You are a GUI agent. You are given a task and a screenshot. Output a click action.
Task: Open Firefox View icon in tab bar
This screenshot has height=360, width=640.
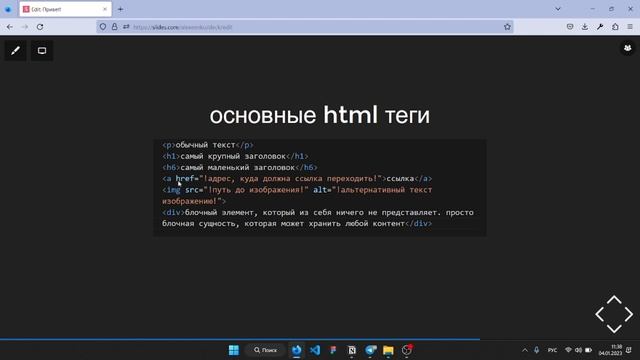[8, 9]
